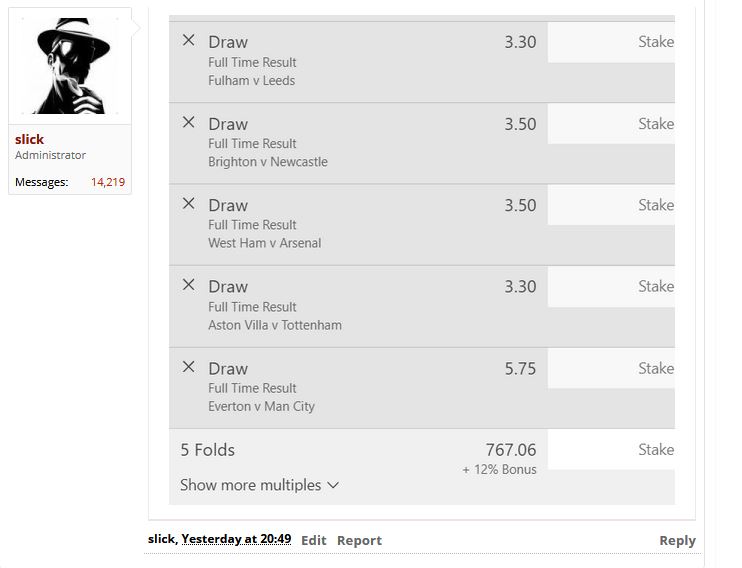
Task: Expand Show more multiples chevron
Action: [x=333, y=485]
